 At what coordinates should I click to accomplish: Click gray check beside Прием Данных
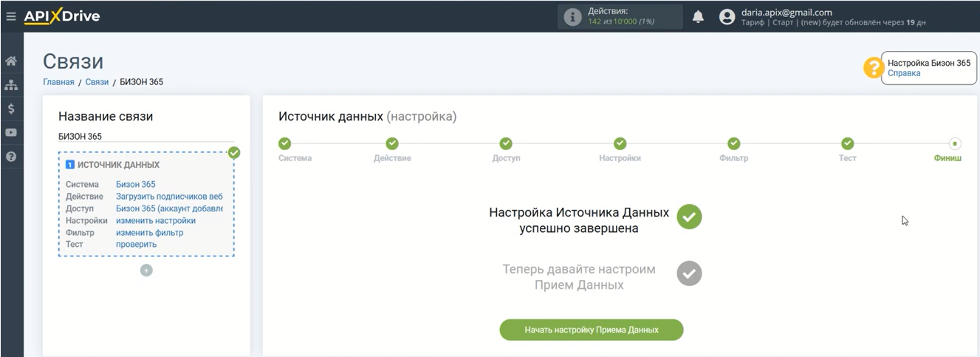tap(689, 273)
